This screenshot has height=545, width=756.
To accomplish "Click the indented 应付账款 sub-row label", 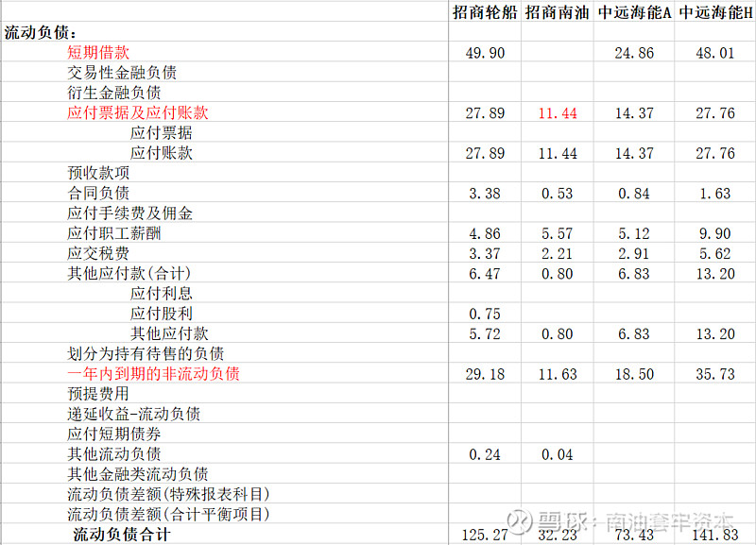I will [x=162, y=153].
